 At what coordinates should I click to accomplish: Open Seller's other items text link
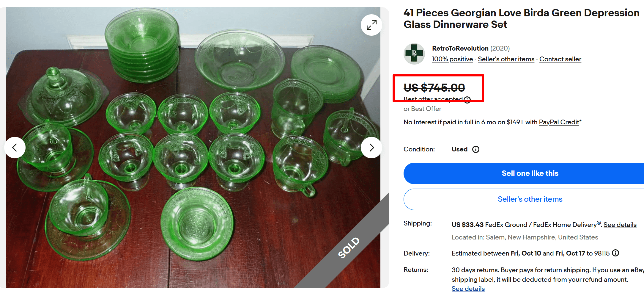click(x=506, y=59)
